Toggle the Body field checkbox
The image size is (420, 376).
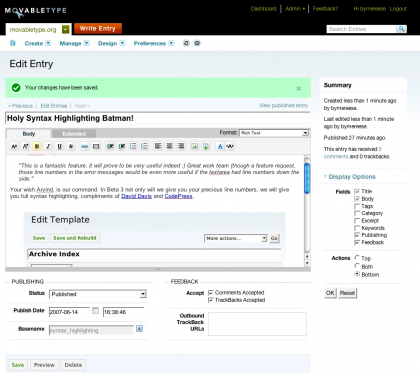coord(357,199)
